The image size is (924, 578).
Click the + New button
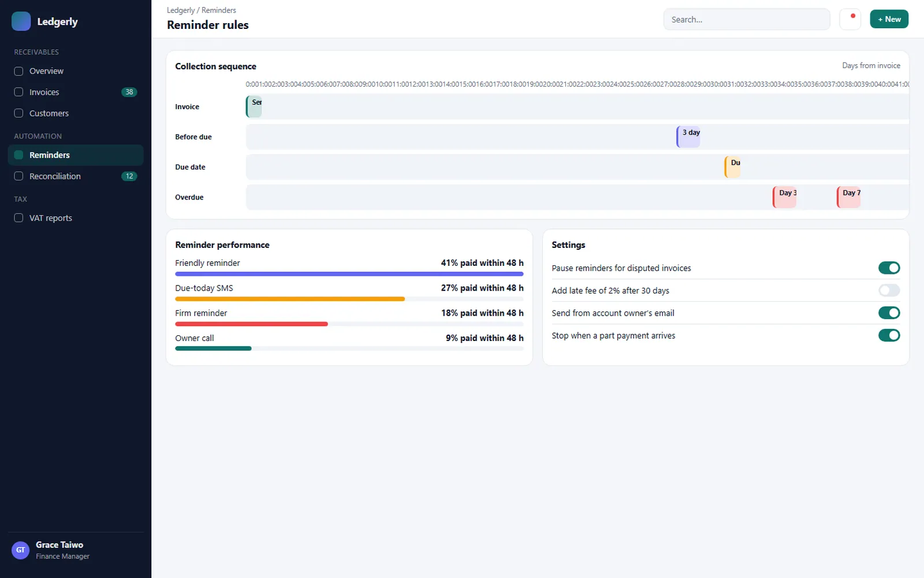tap(889, 19)
